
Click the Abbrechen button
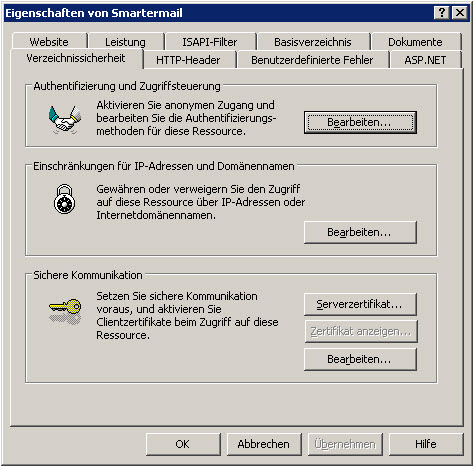point(264,444)
